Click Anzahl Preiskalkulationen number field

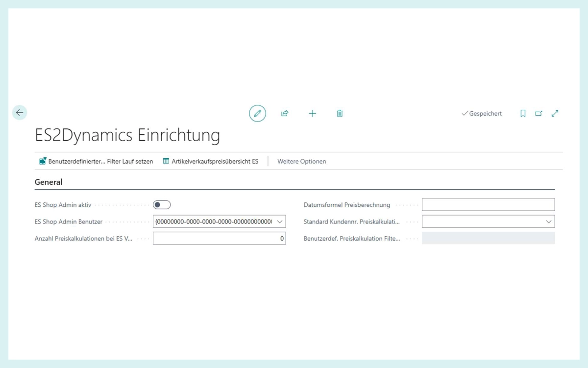[x=219, y=238]
